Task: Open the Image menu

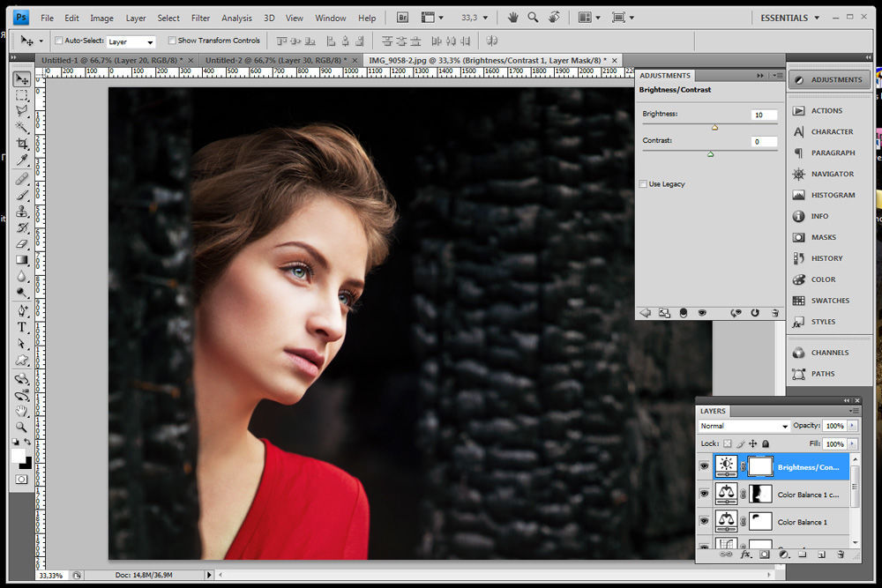Action: pos(101,18)
